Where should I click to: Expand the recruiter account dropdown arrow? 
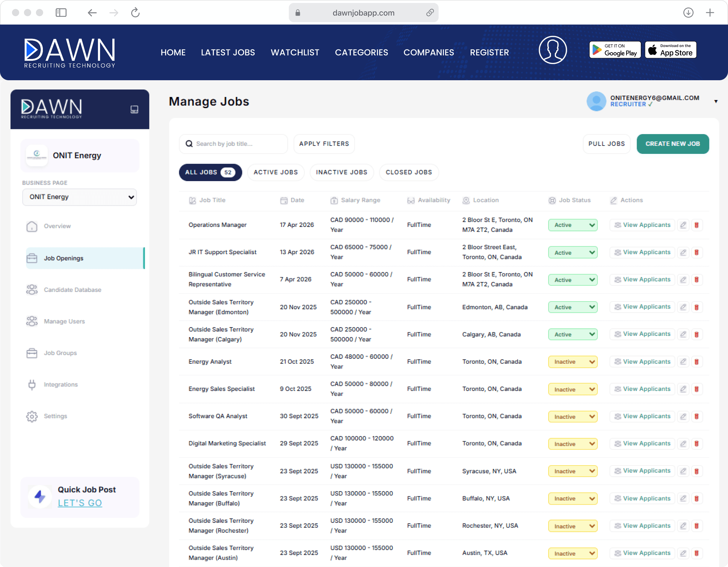[x=716, y=101]
